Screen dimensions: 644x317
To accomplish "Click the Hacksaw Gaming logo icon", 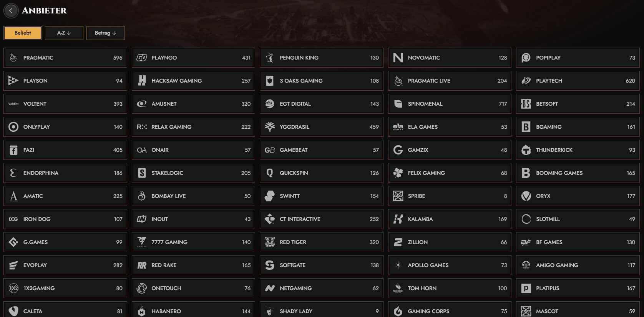I will click(x=142, y=81).
